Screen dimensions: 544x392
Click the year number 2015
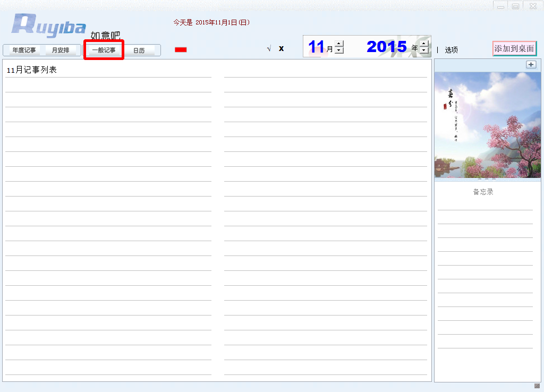click(x=387, y=47)
